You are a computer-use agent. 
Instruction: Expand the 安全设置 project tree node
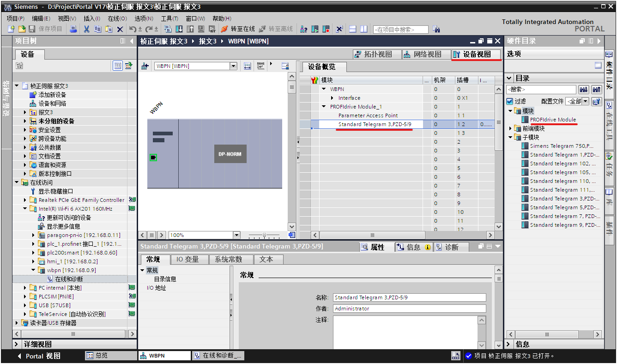pyautogui.click(x=25, y=130)
